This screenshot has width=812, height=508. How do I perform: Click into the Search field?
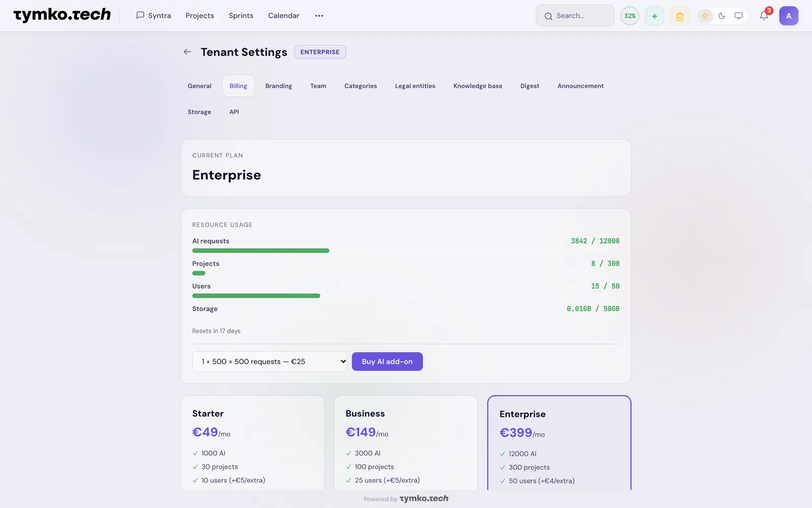pos(575,16)
